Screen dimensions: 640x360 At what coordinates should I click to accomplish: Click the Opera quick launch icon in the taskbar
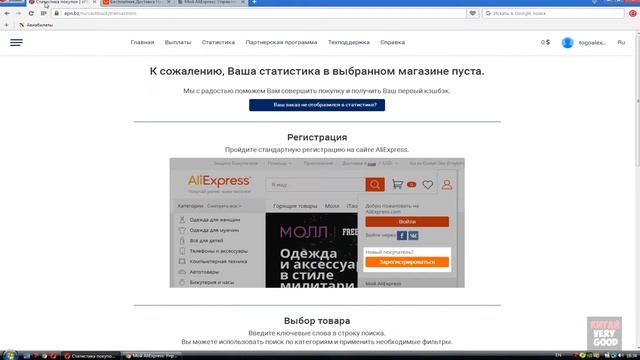[53, 356]
